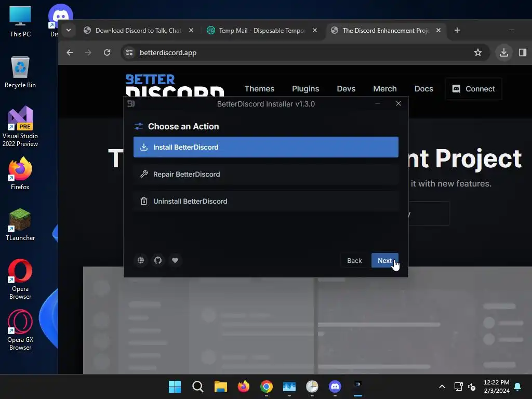The width and height of the screenshot is (532, 399).
Task: Close the BetterDiscord Installer window
Action: pyautogui.click(x=398, y=103)
